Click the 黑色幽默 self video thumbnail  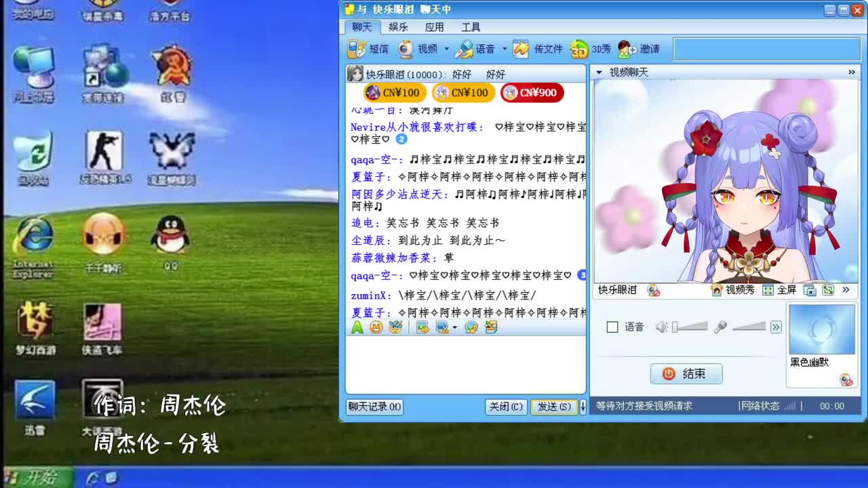click(821, 329)
